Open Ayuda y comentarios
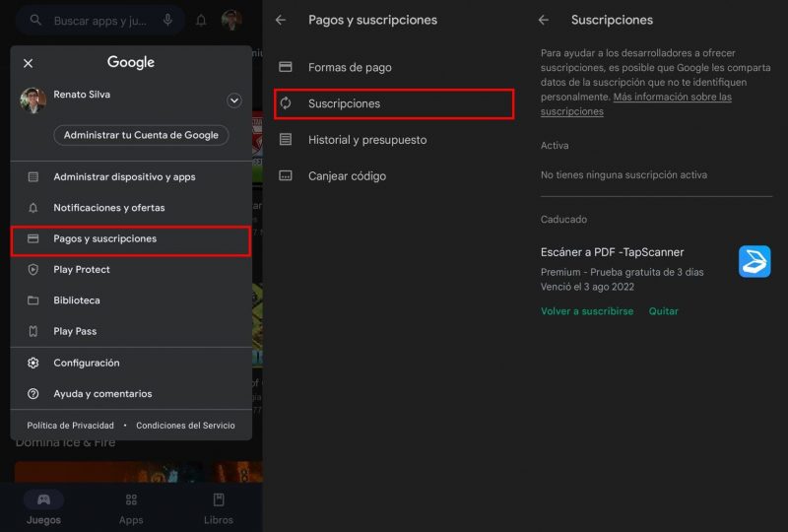The width and height of the screenshot is (788, 532). tap(131, 394)
